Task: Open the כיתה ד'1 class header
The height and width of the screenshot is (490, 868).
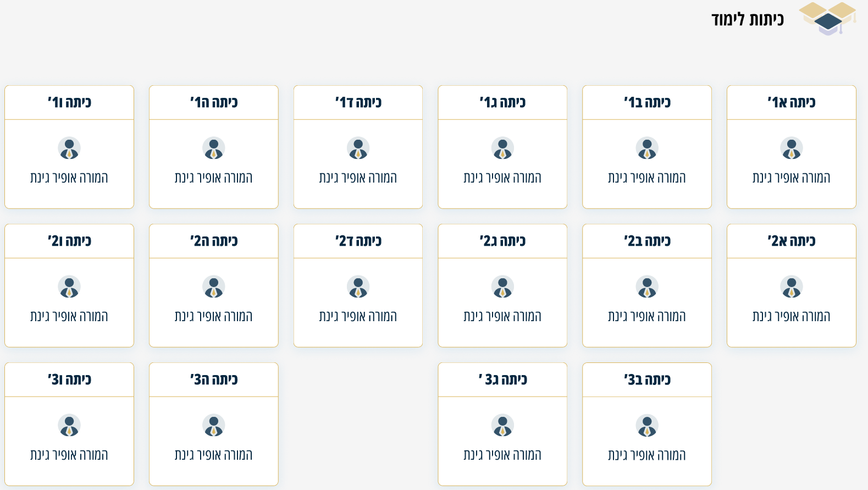Action: pyautogui.click(x=358, y=102)
